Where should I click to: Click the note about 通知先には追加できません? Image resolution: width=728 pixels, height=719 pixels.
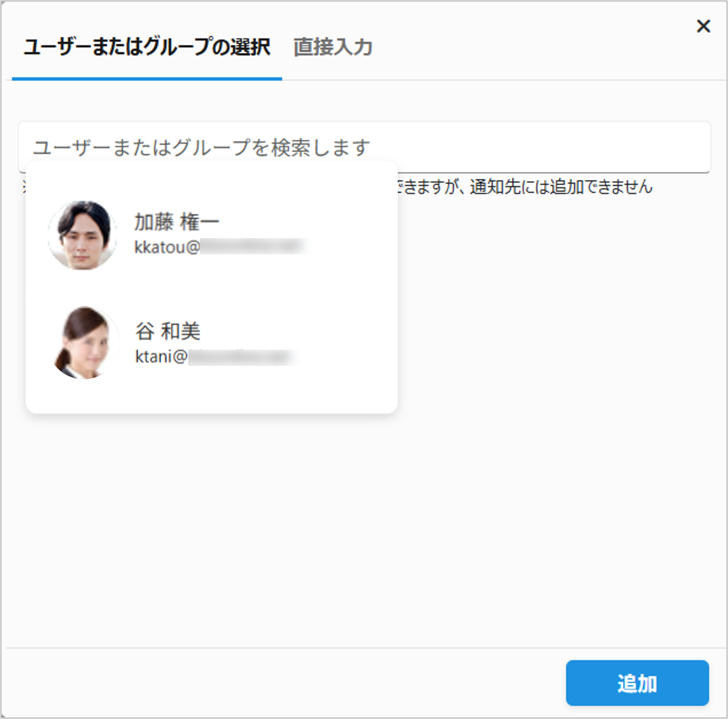pyautogui.click(x=525, y=187)
